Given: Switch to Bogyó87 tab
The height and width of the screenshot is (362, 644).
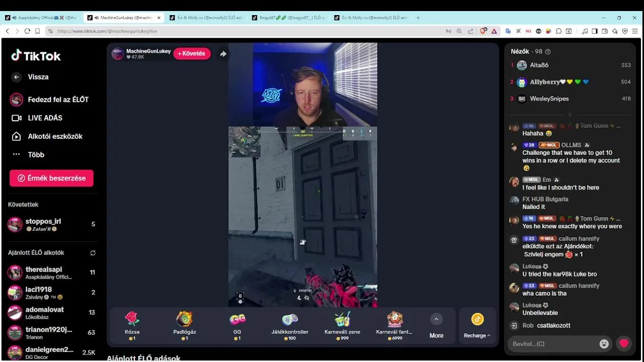Looking at the screenshot, I should click(289, 18).
